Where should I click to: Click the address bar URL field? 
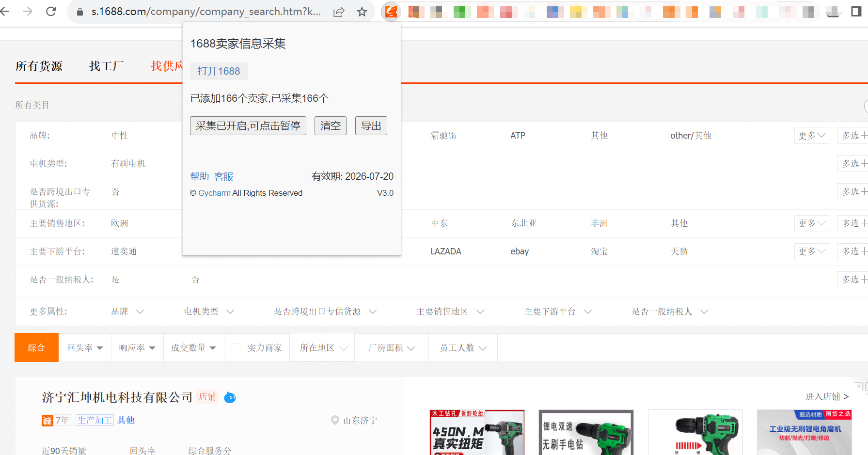coord(206,12)
